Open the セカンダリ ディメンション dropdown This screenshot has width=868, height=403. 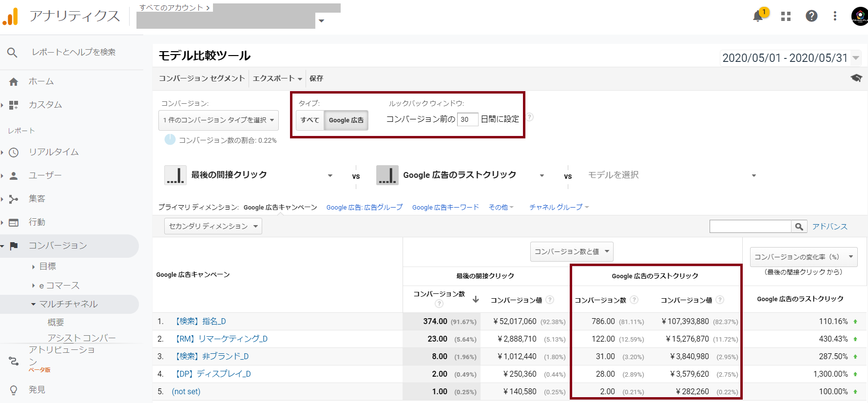click(x=213, y=226)
